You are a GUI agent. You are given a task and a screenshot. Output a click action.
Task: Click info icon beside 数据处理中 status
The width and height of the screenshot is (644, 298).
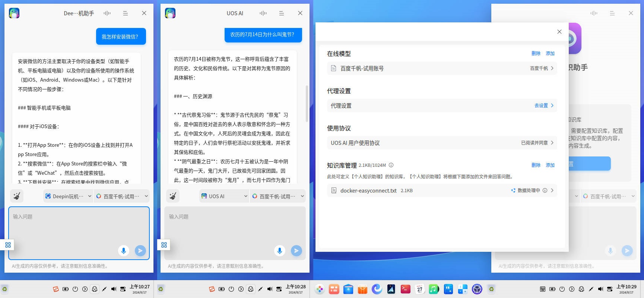click(x=545, y=190)
